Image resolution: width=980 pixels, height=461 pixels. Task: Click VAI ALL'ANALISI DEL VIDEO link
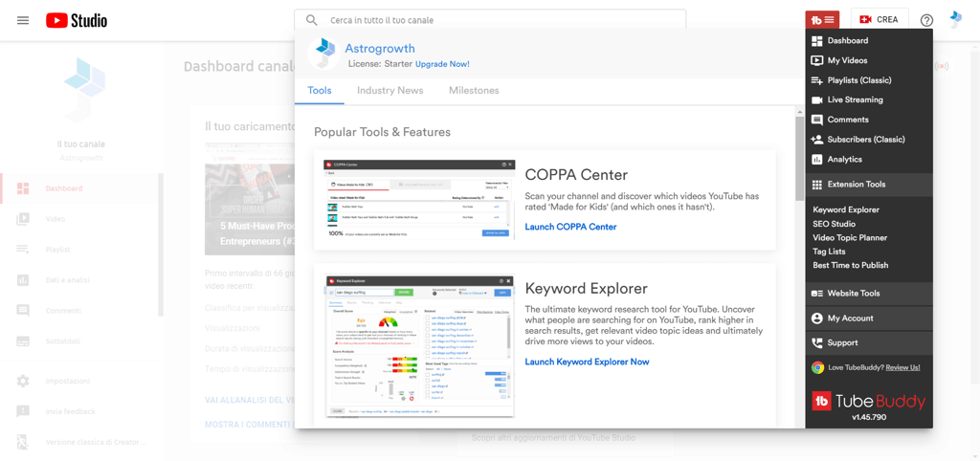pos(250,400)
